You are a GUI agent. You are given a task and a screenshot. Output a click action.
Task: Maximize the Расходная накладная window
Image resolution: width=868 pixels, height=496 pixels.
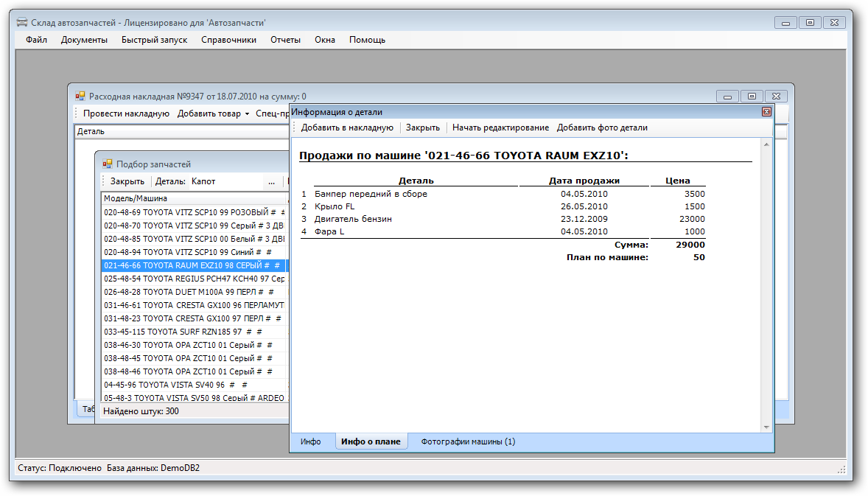pyautogui.click(x=752, y=96)
